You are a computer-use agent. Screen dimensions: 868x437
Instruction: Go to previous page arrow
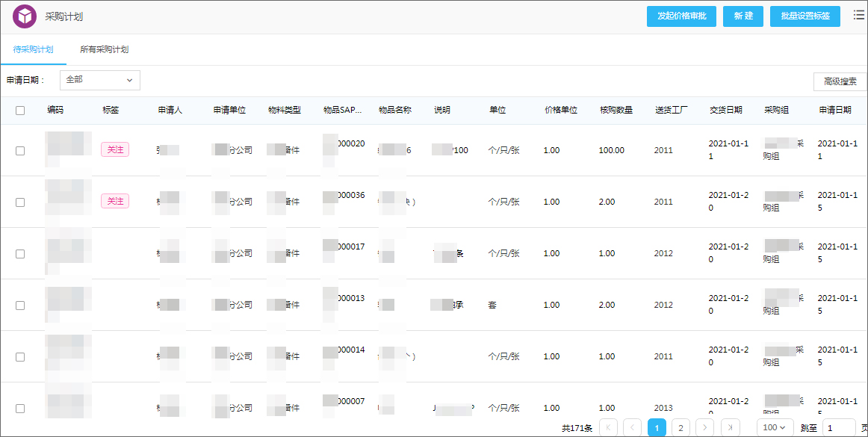[x=632, y=427]
